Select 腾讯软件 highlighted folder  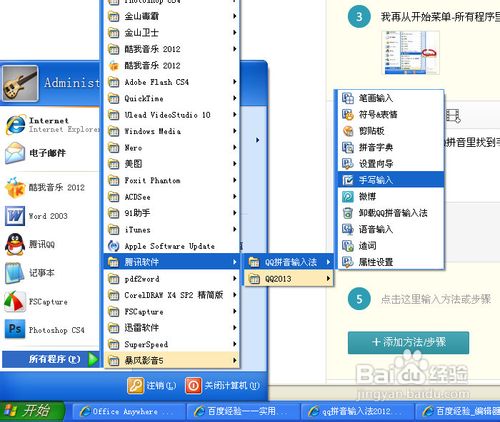(x=172, y=262)
